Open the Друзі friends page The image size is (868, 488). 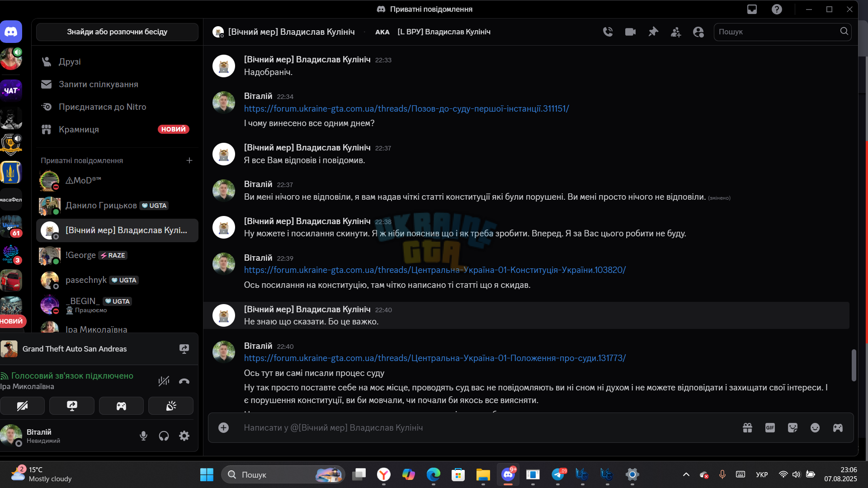pyautogui.click(x=117, y=61)
